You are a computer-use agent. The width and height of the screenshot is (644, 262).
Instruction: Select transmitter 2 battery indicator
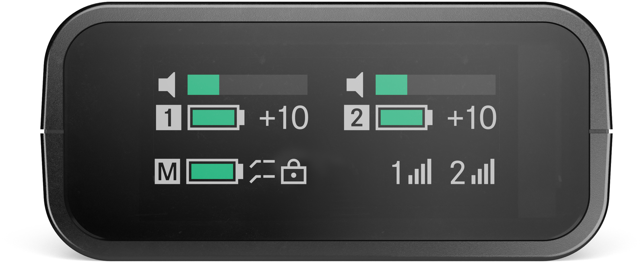(x=404, y=118)
